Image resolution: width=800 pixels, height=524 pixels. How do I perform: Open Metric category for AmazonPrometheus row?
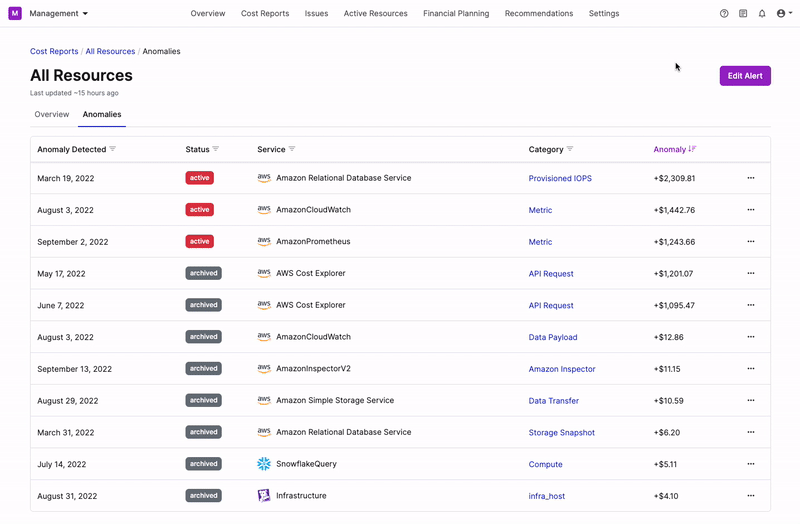tap(540, 242)
